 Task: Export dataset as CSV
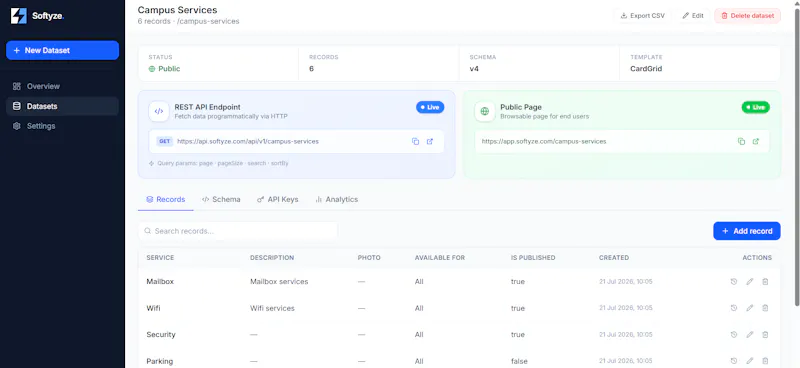(642, 16)
